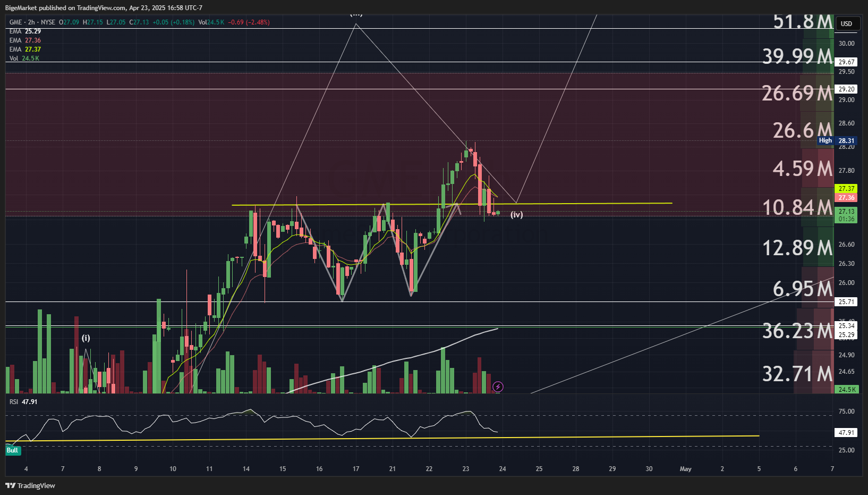Image resolution: width=868 pixels, height=495 pixels.
Task: Click the 75.00 RSI scale label
Action: [x=847, y=412]
